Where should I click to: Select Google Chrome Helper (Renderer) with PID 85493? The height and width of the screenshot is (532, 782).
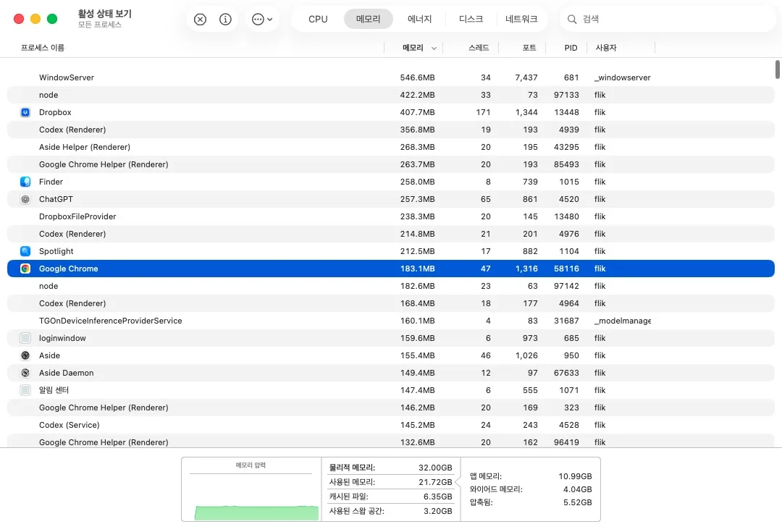coord(390,164)
